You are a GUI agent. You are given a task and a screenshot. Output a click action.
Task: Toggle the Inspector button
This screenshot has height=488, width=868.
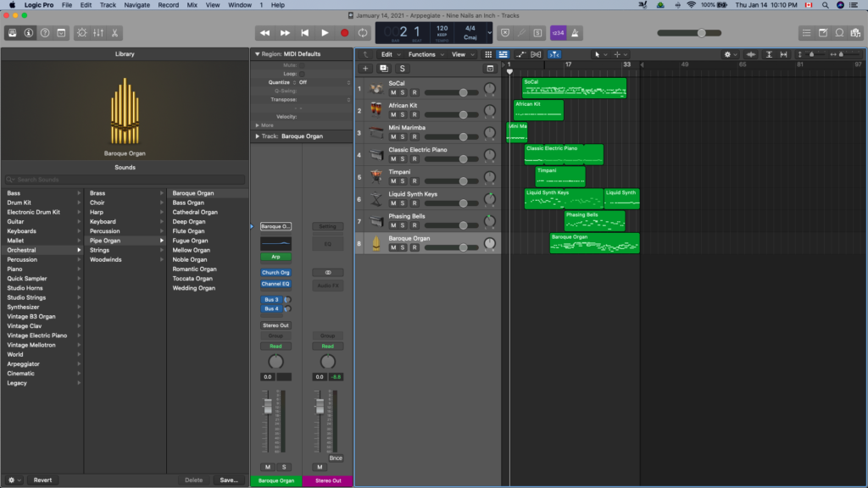click(29, 33)
